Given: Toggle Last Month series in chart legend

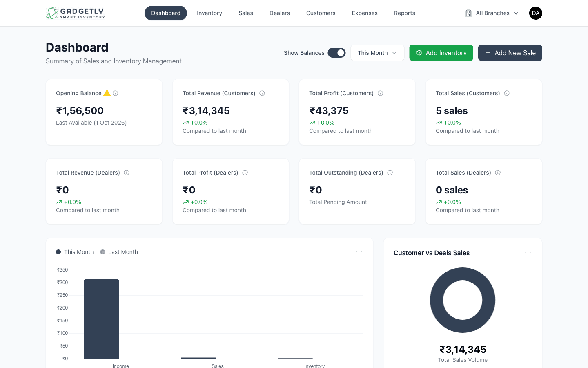Looking at the screenshot, I should (119, 252).
